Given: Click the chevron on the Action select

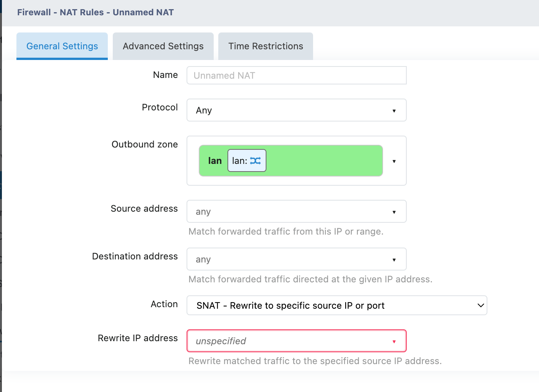Looking at the screenshot, I should pyautogui.click(x=481, y=305).
